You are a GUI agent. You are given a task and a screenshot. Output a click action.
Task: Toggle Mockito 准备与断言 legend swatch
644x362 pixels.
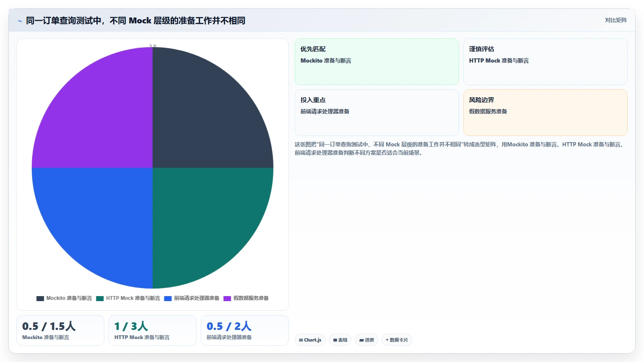pos(40,298)
